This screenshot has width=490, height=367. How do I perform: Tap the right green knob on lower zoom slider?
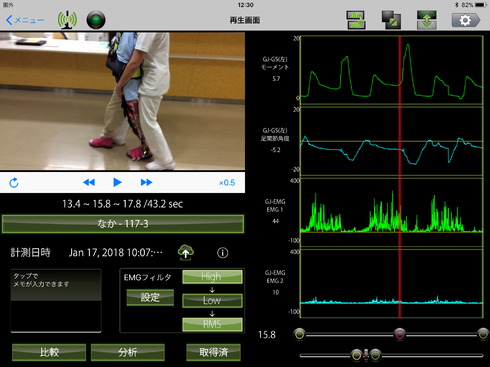tap(375, 355)
